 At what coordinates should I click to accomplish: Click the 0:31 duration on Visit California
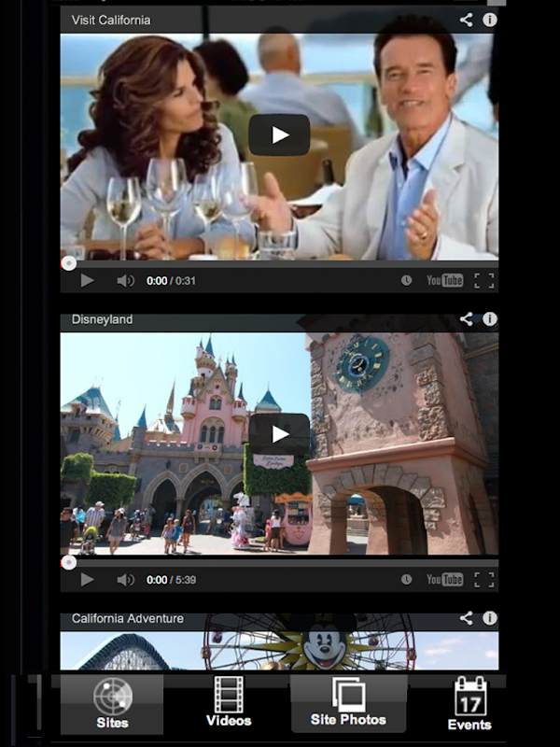[185, 281]
